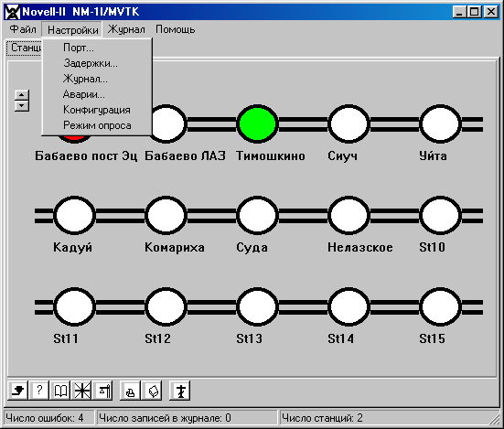
Task: Click the question mark help icon
Action: click(x=39, y=391)
